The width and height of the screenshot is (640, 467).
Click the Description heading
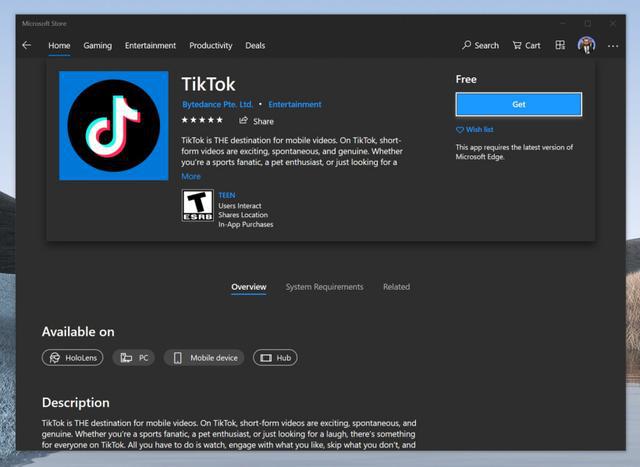tap(76, 403)
